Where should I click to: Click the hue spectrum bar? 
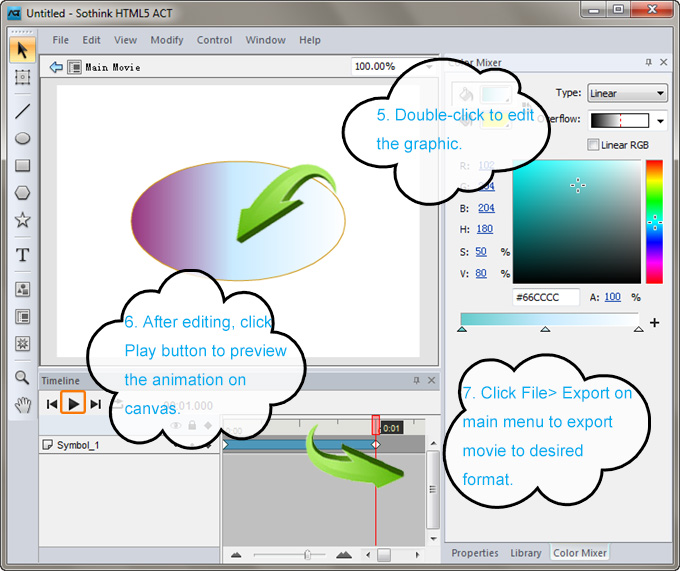click(654, 222)
